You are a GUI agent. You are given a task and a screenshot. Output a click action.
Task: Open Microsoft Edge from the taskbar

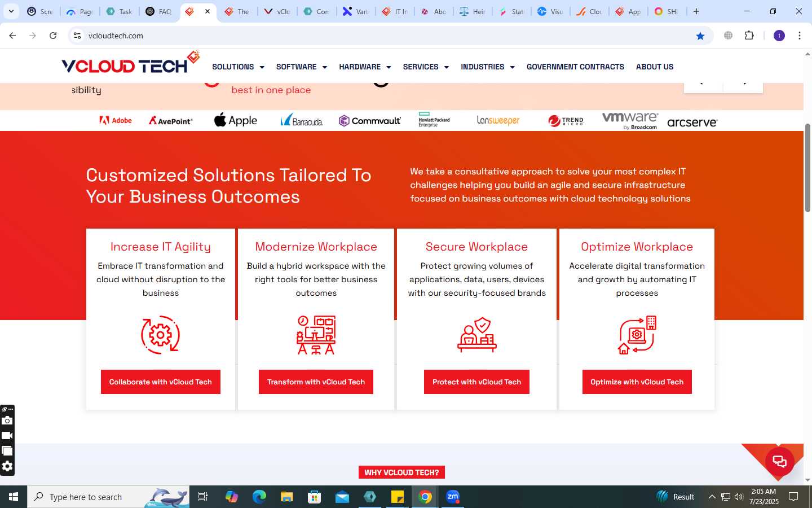point(259,497)
